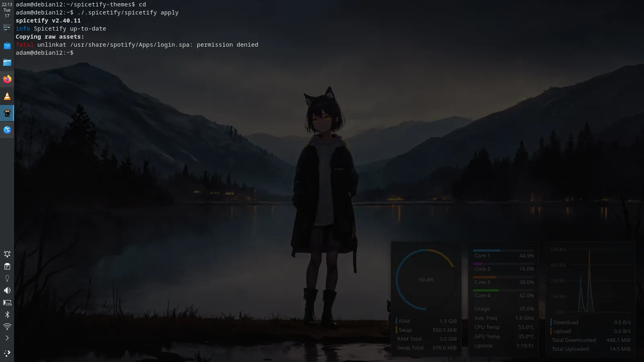Click the "Ave. Freq" row label

tap(486, 318)
